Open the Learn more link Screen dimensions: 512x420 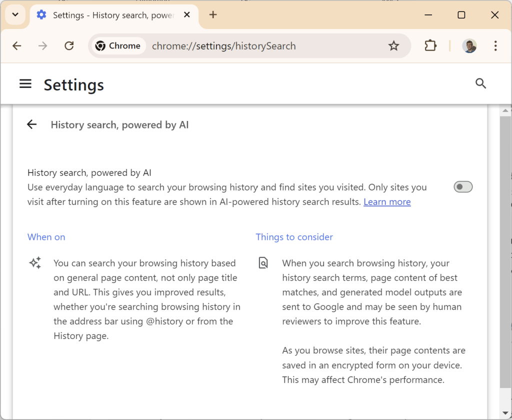coord(387,202)
